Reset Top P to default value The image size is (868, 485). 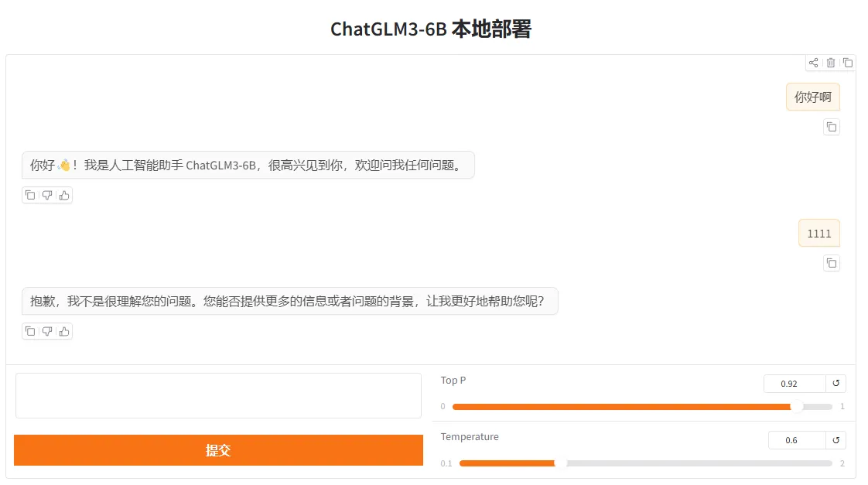836,383
